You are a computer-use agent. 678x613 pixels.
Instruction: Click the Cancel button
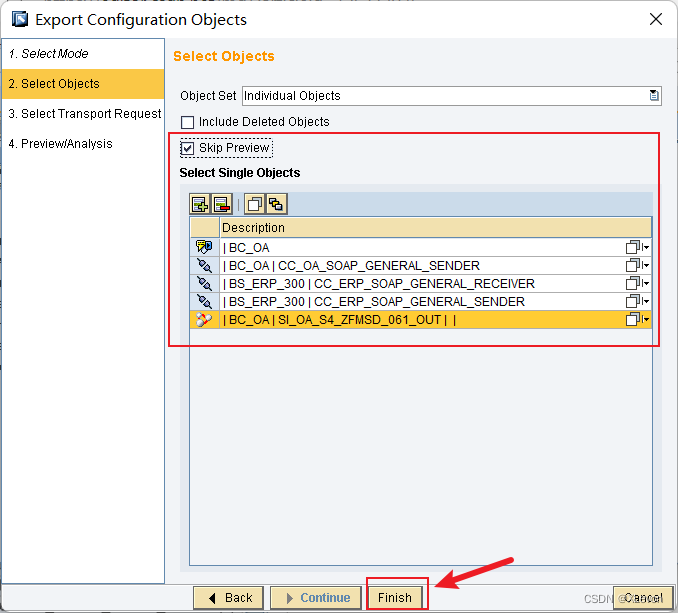coord(643,597)
